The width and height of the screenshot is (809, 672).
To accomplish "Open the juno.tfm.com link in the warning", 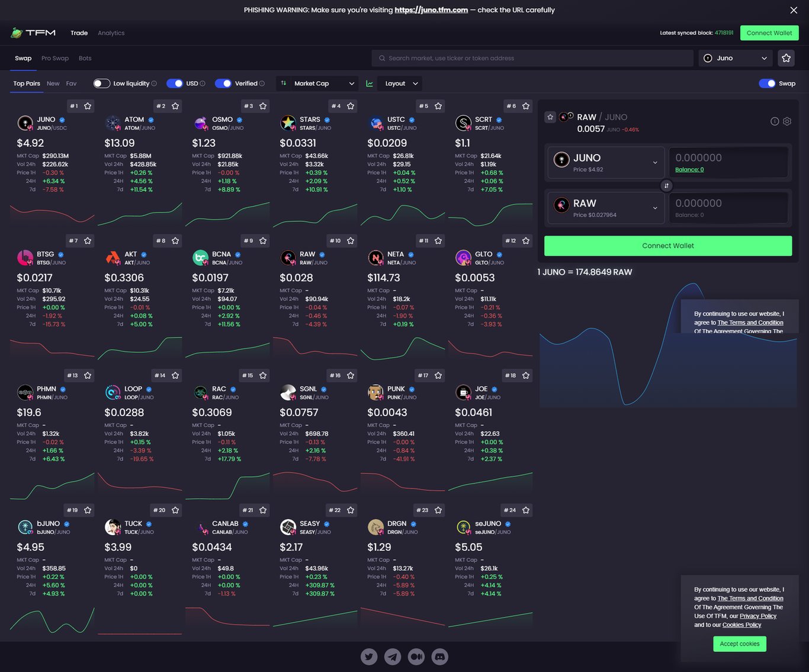I will click(431, 10).
